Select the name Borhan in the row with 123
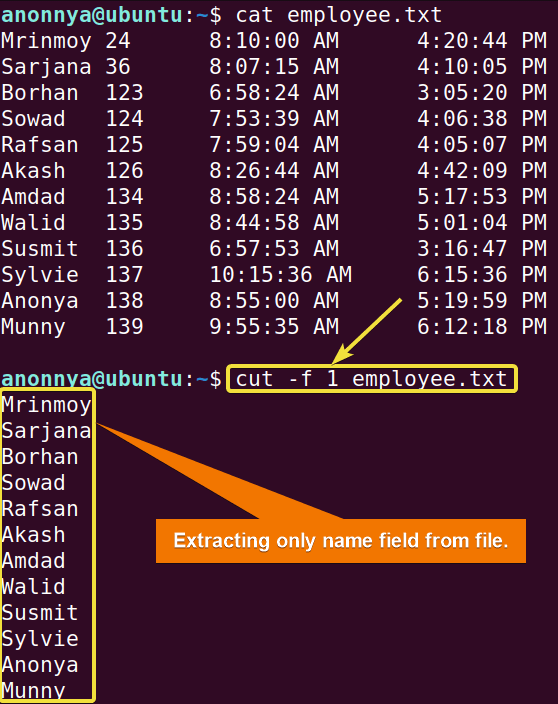The width and height of the screenshot is (558, 704). tap(40, 93)
